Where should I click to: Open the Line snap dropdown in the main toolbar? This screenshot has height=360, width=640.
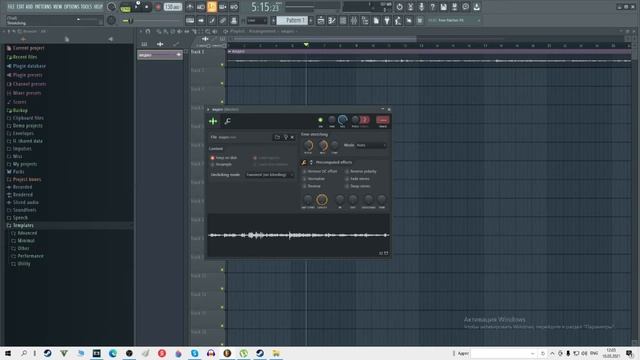[257, 20]
